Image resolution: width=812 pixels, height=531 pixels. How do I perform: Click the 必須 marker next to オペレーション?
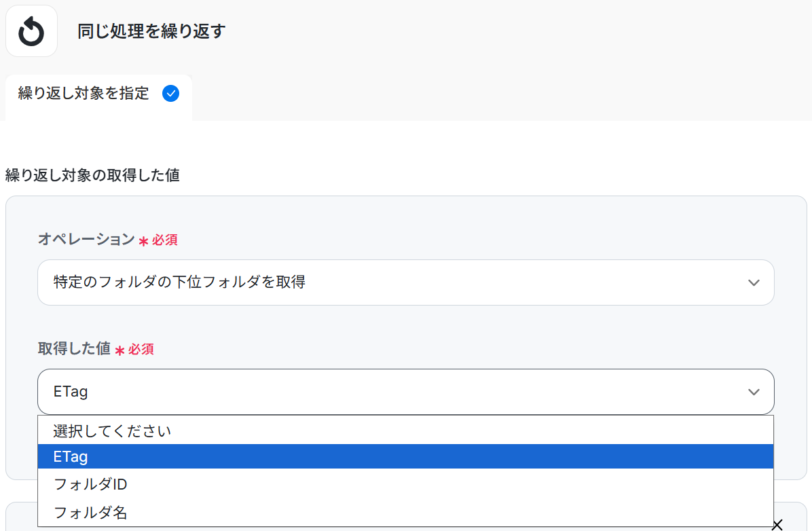(165, 240)
